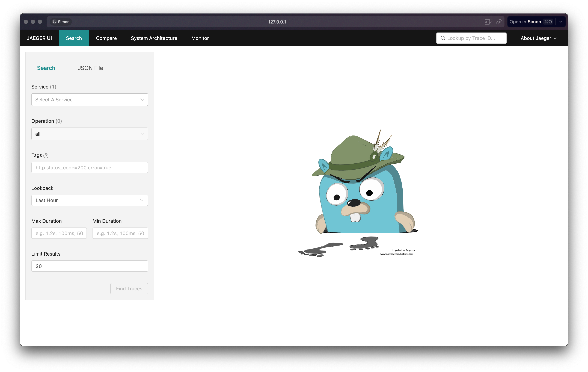The height and width of the screenshot is (372, 588).
Task: Expand the Lookback Last Hour dropdown
Action: pos(90,200)
